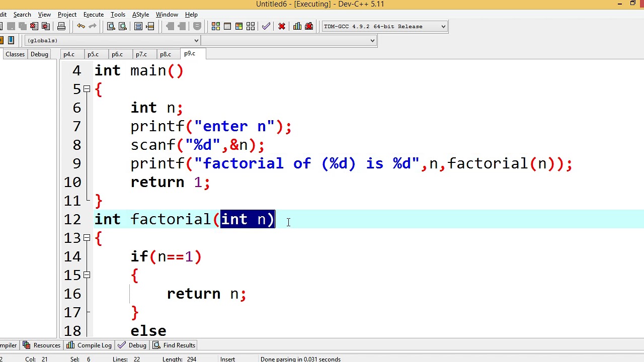Image resolution: width=644 pixels, height=362 pixels.
Task: Open the Compile Log bottom tab
Action: pos(89,345)
